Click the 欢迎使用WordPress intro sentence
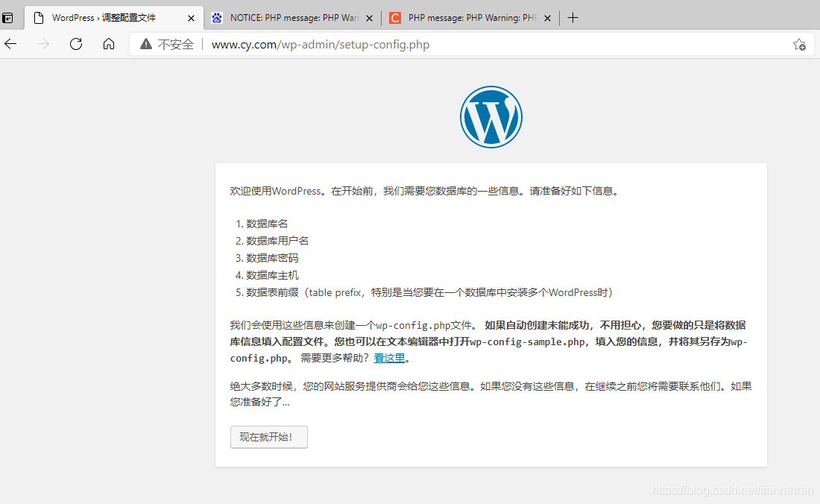The height and width of the screenshot is (504, 820). (x=425, y=192)
